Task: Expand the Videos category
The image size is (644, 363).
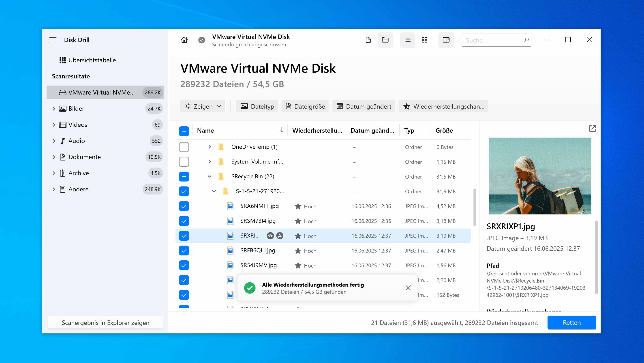Action: (x=54, y=125)
